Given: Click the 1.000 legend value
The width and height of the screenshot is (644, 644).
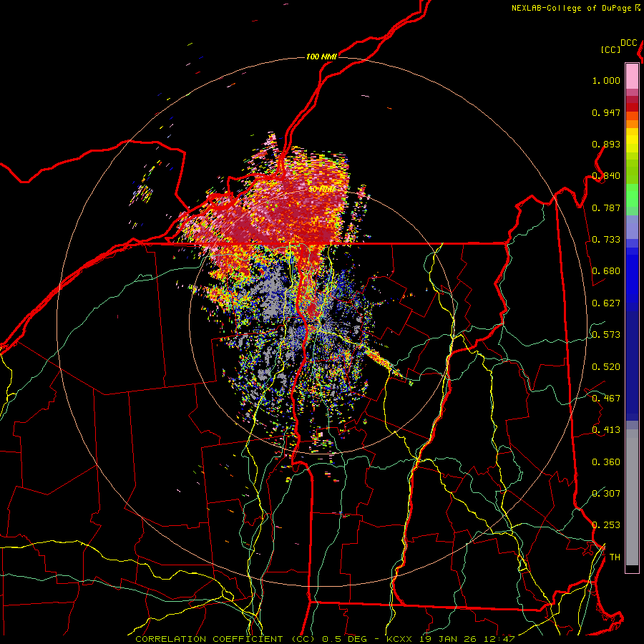Looking at the screenshot, I should pyautogui.click(x=606, y=80).
